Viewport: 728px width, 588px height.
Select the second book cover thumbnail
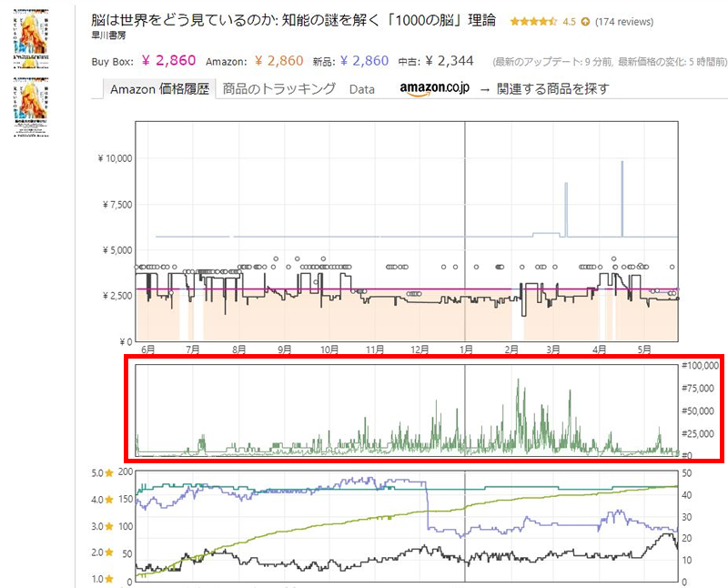point(32,106)
